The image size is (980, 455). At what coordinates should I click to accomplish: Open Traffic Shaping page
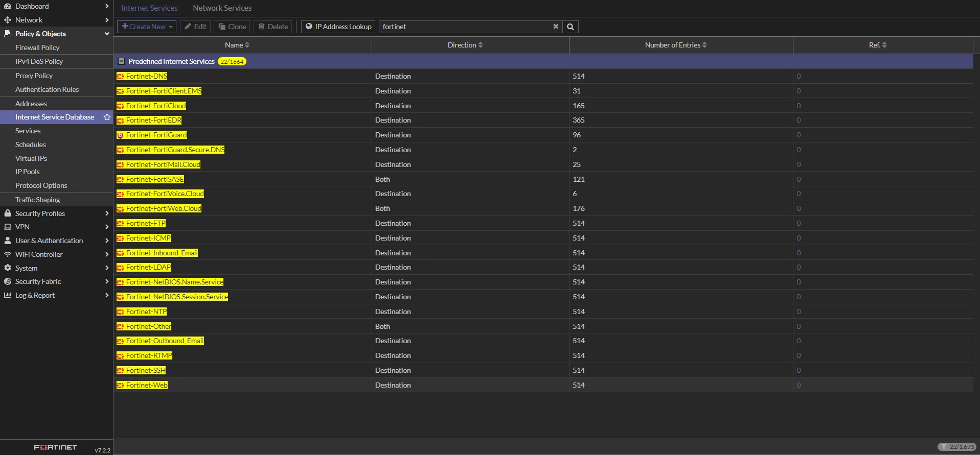37,200
